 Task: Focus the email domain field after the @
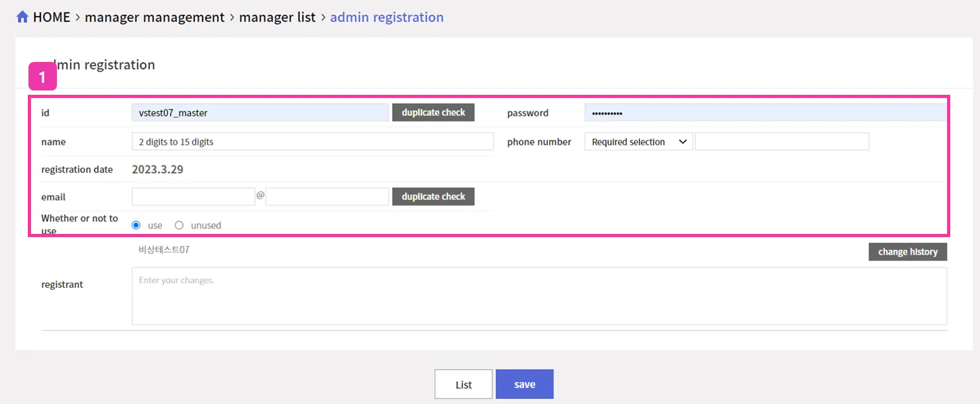327,197
